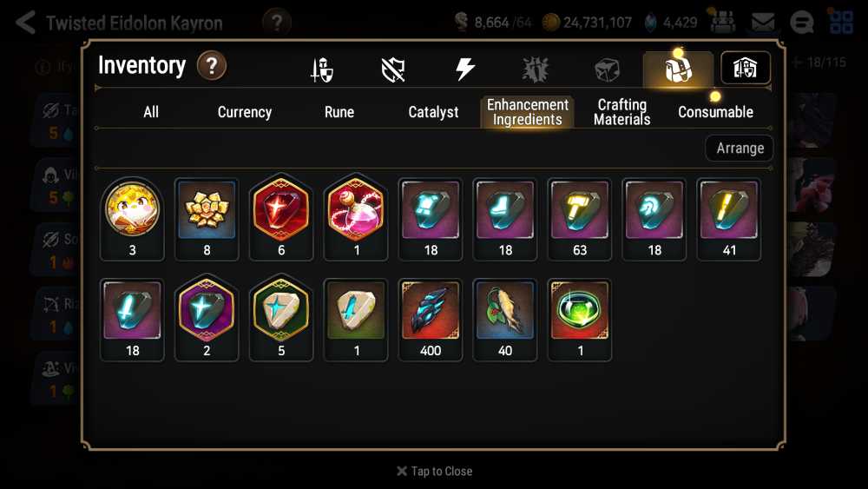Choose the pink potion item in hexagon frame
This screenshot has height=489, width=868.
point(355,219)
